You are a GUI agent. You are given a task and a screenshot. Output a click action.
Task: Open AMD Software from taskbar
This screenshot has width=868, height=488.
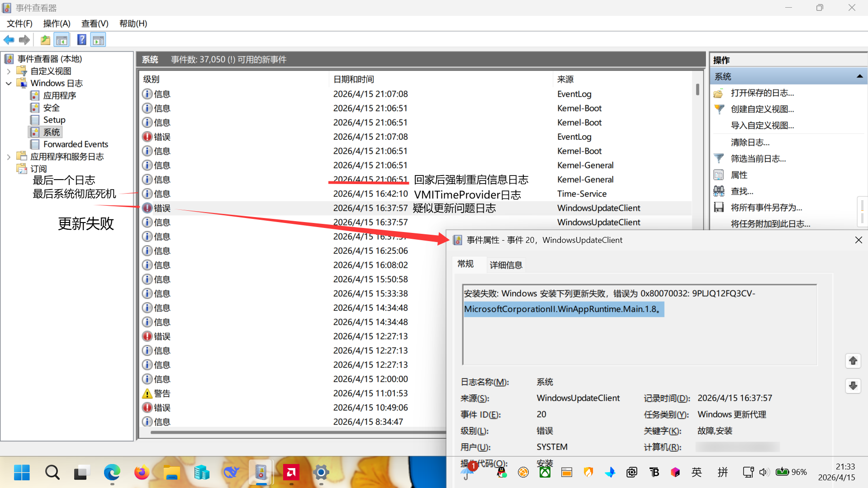[291, 473]
